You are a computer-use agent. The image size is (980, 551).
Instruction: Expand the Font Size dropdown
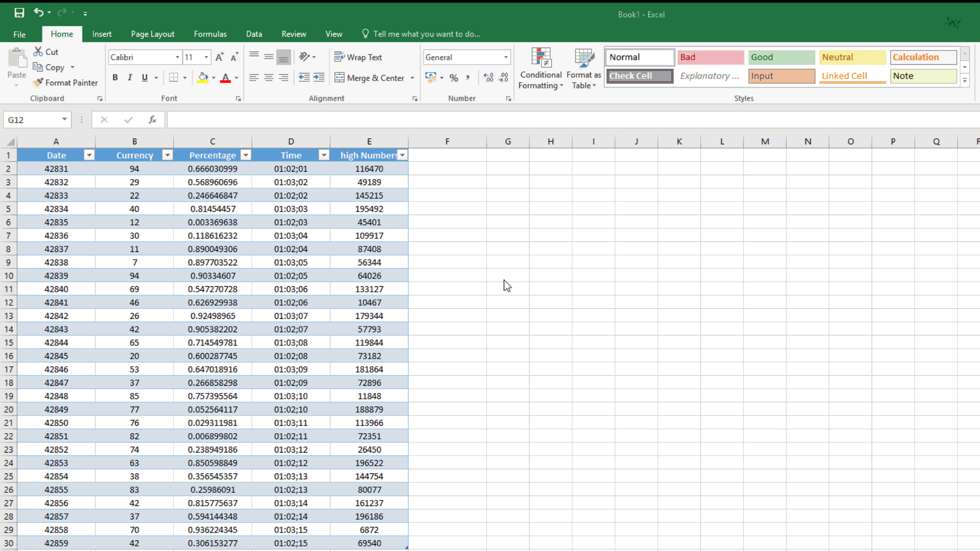tap(206, 57)
